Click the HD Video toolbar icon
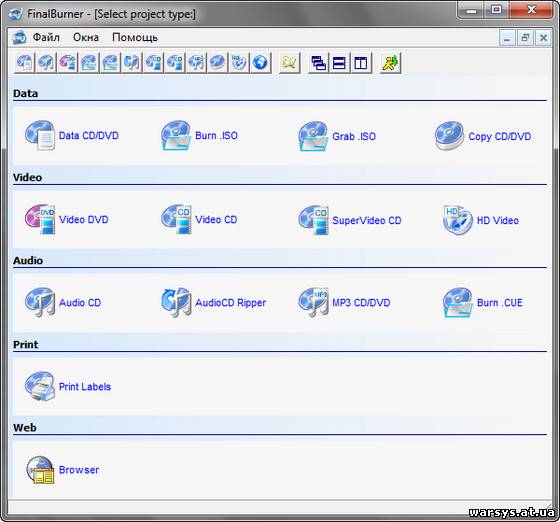The image size is (560, 522). [239, 63]
